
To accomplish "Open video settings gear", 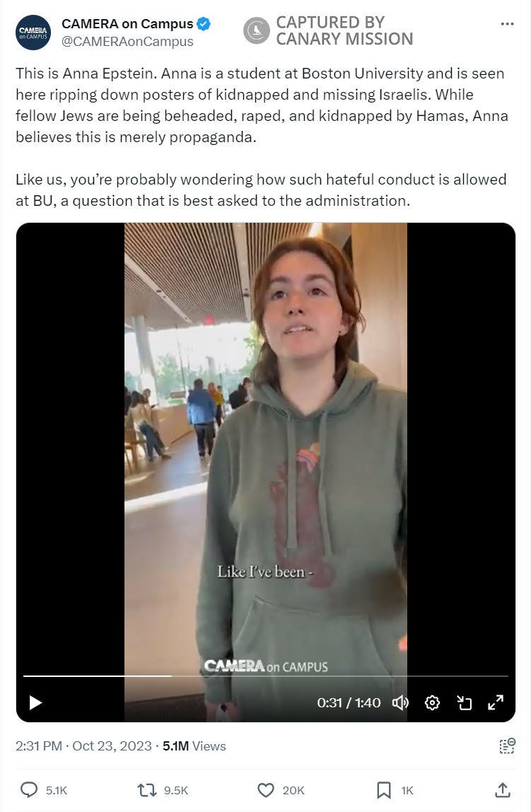I will [432, 703].
